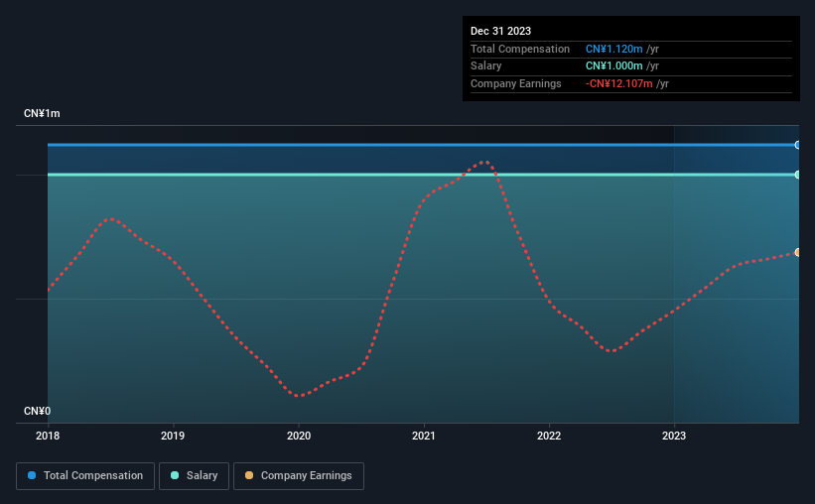Click the Company Earnings tooltip row label
This screenshot has width=815, height=504.
coord(515,83)
